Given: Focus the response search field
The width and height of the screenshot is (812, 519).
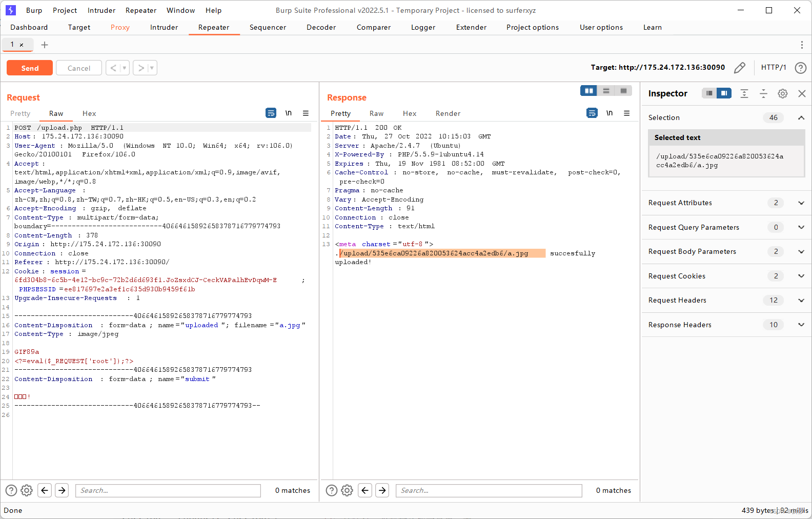Looking at the screenshot, I should [489, 490].
